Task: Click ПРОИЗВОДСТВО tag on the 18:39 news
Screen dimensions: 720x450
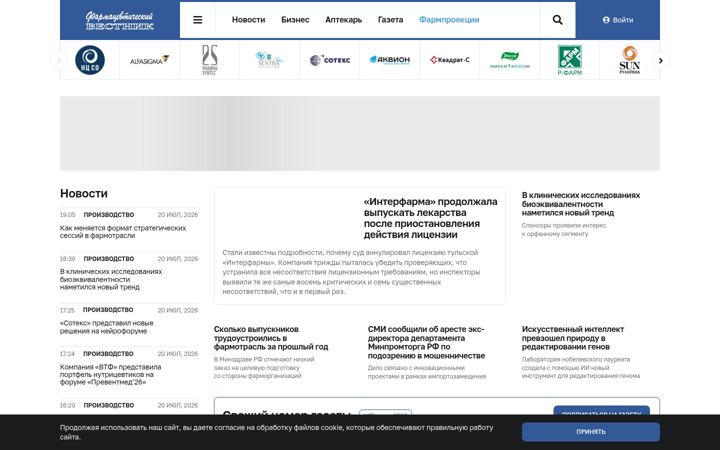Action: pyautogui.click(x=109, y=259)
